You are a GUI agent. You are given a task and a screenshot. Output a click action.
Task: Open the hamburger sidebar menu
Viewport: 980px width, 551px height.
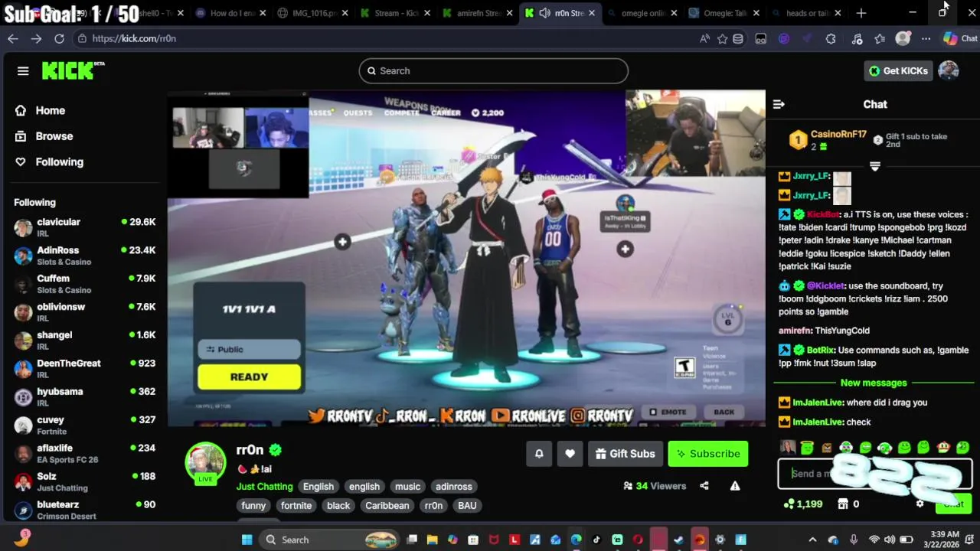[x=23, y=71]
